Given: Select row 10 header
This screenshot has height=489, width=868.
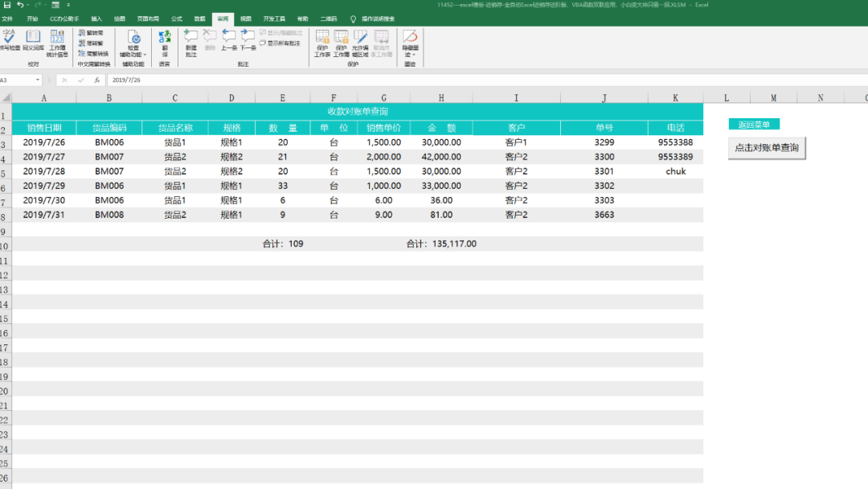Looking at the screenshot, I should 5,246.
